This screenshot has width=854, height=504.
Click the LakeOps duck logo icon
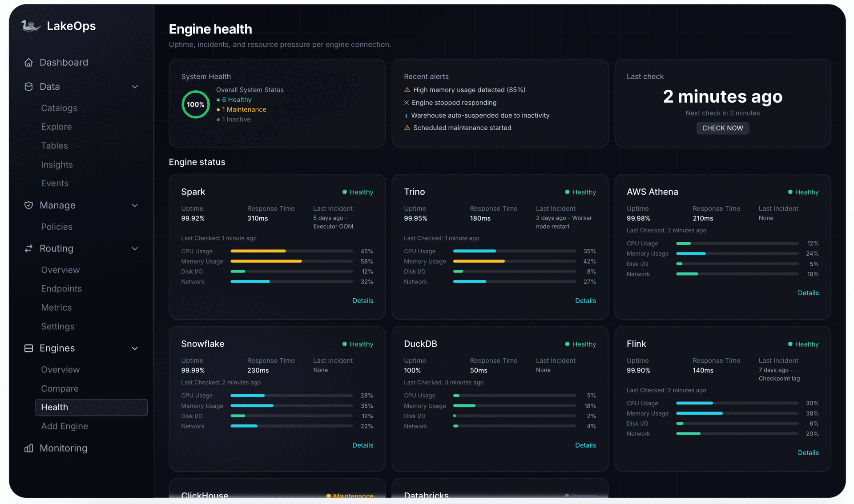(31, 26)
